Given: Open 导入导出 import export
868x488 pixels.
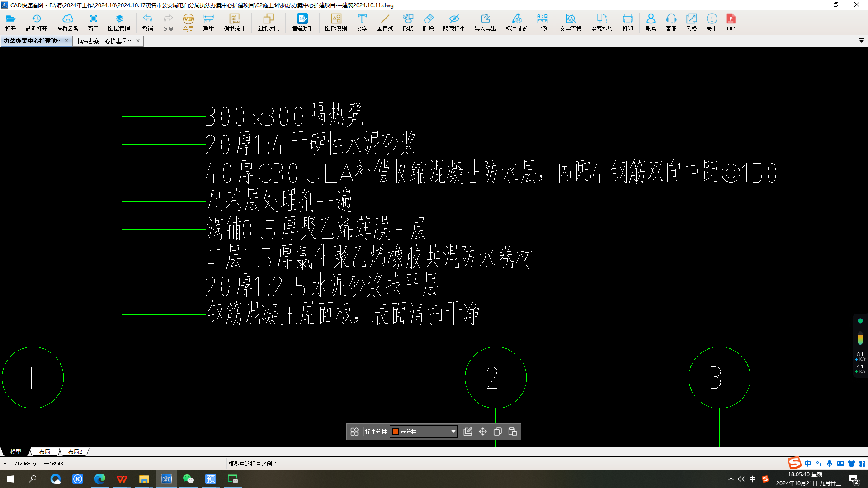Looking at the screenshot, I should pos(485,22).
